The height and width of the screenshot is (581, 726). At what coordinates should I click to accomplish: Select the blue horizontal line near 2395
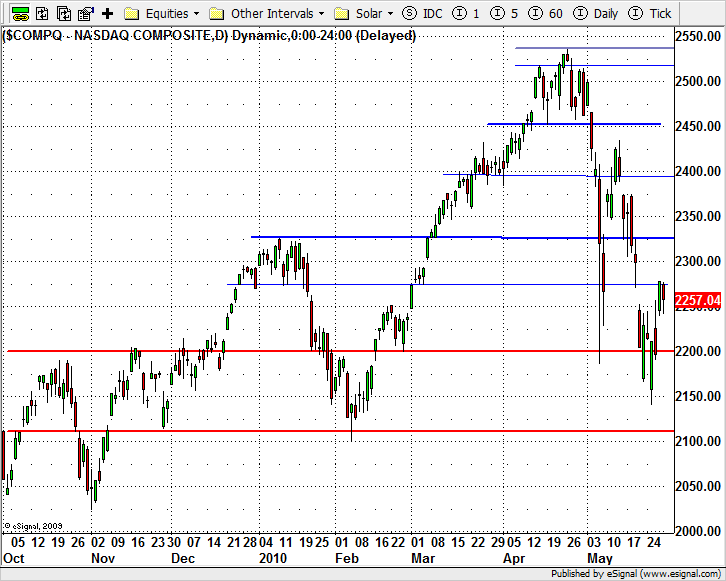click(x=558, y=175)
